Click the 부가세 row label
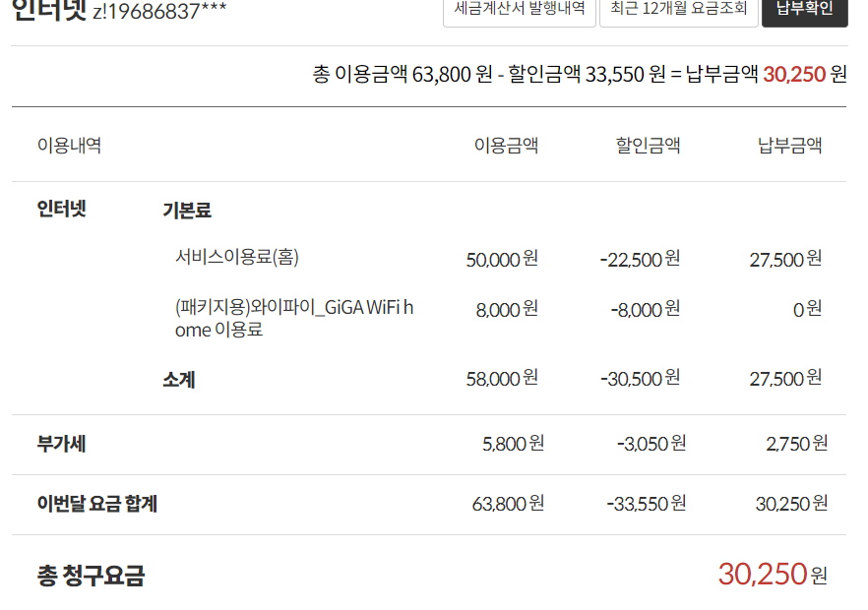 click(61, 444)
